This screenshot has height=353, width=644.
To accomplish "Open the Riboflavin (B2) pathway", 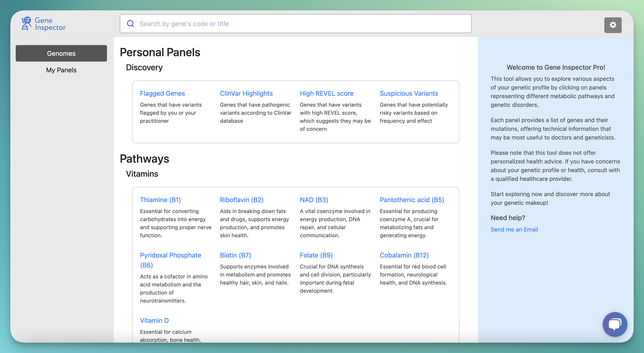I will pyautogui.click(x=241, y=200).
